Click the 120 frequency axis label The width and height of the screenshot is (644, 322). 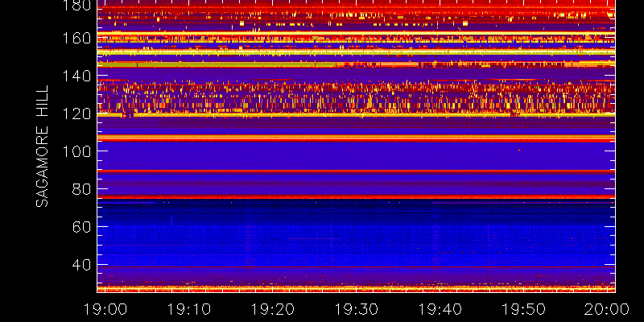(x=76, y=114)
